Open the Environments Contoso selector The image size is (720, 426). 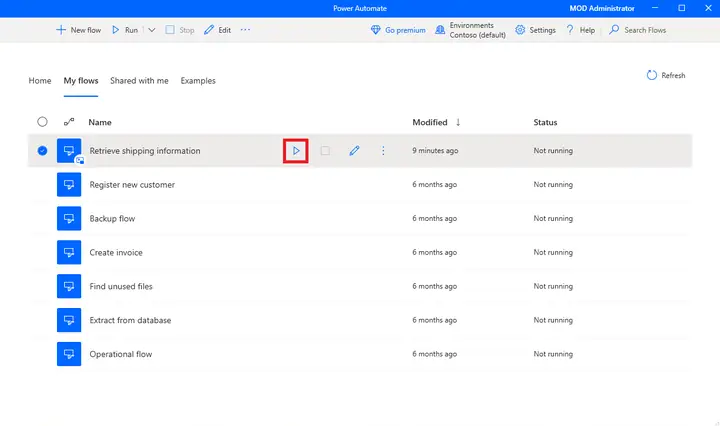point(470,30)
